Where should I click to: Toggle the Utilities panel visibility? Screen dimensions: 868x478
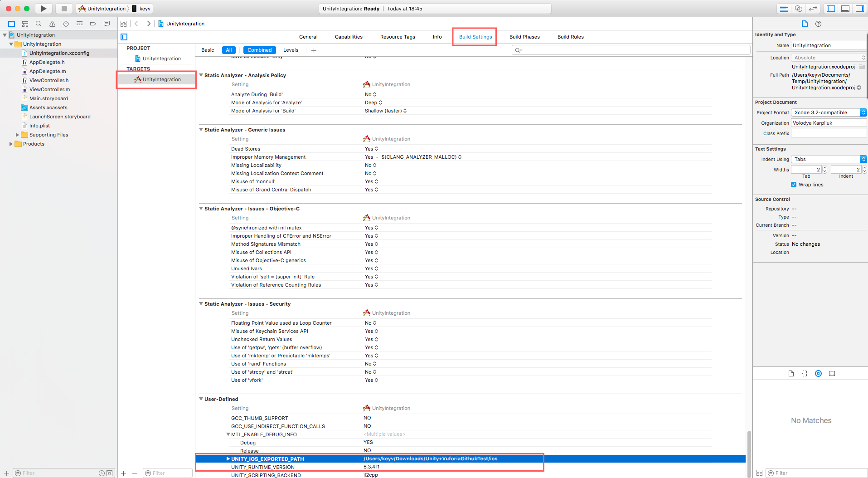point(860,9)
